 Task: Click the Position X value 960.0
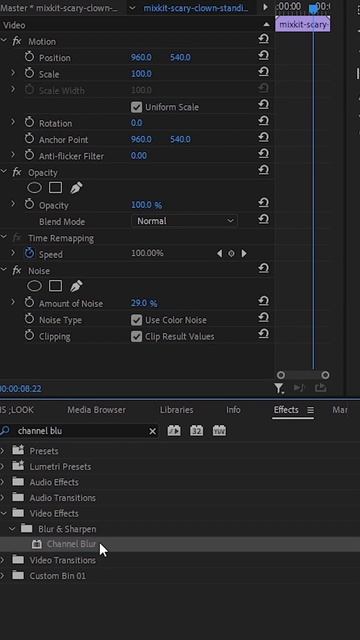tap(141, 57)
